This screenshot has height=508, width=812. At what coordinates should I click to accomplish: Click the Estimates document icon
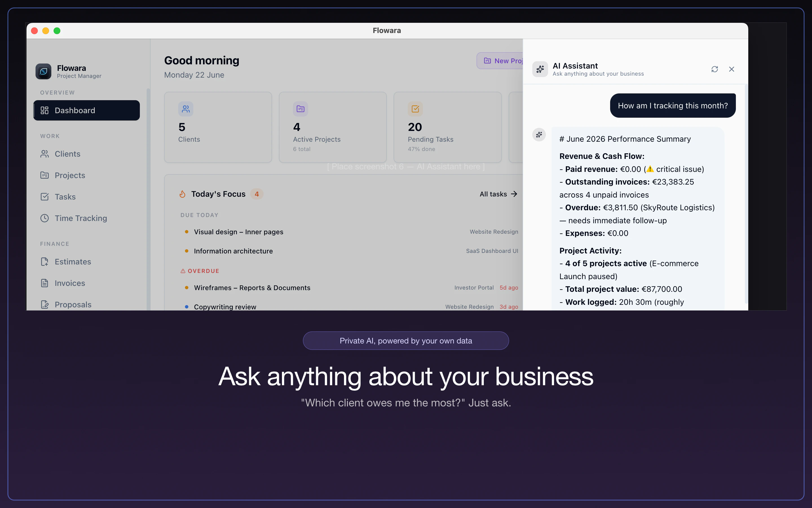tap(45, 262)
